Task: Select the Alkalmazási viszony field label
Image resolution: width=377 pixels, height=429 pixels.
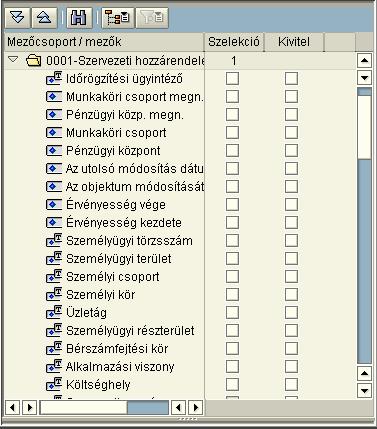Action: coord(120,367)
